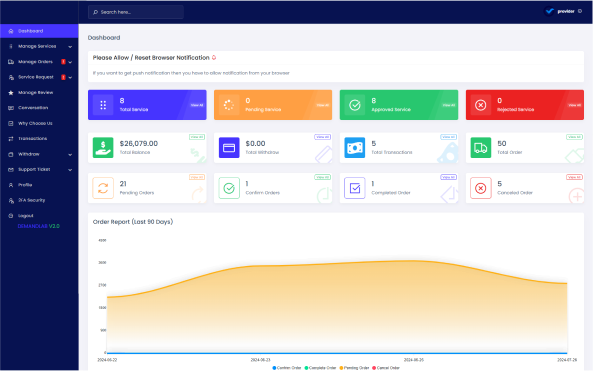View all on Pending Orders card
593x371 pixels.
197,177
